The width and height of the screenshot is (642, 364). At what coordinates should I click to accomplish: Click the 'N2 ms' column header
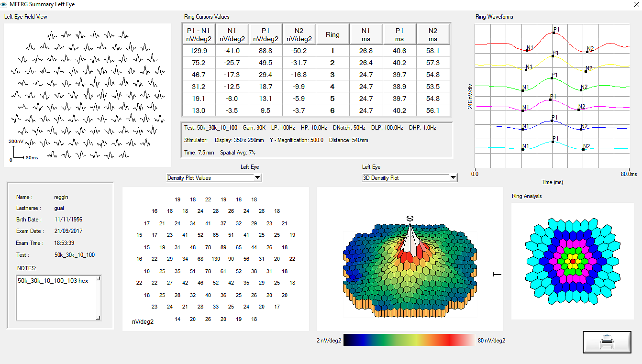coord(433,34)
